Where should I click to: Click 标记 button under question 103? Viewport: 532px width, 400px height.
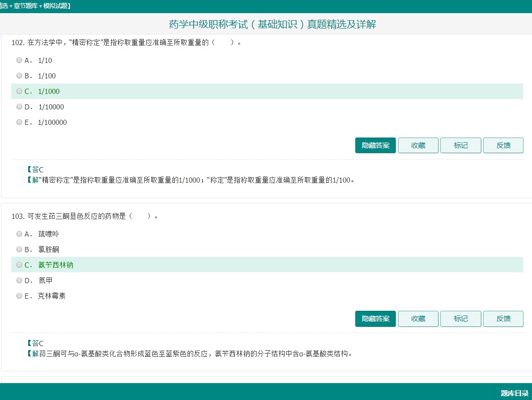tap(461, 319)
